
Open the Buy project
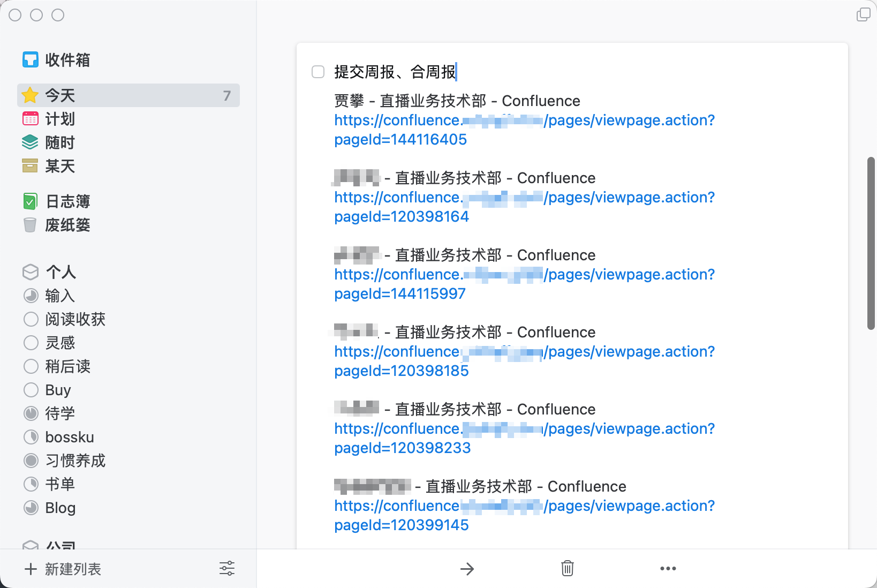click(x=58, y=390)
